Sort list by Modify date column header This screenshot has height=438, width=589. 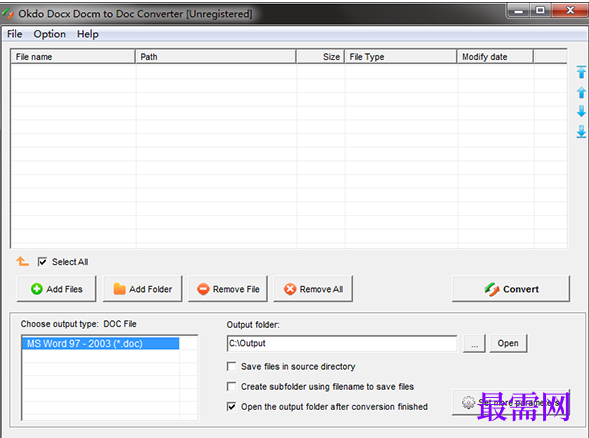495,57
